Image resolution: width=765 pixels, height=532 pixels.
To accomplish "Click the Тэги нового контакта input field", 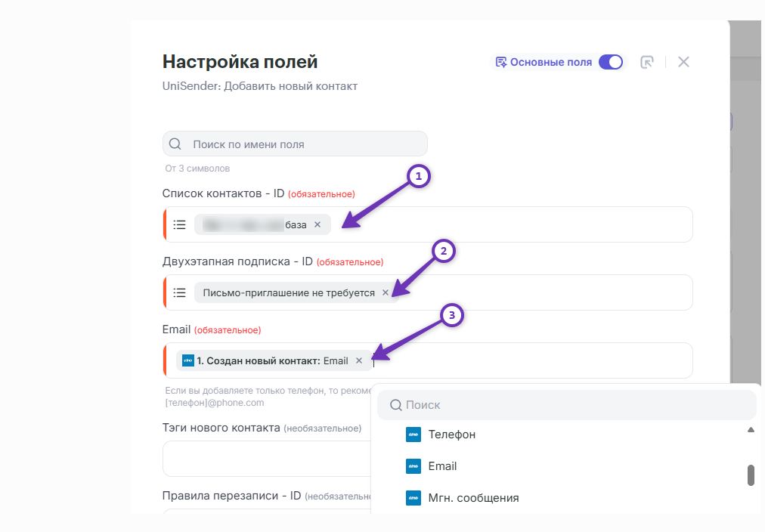I will (x=267, y=459).
